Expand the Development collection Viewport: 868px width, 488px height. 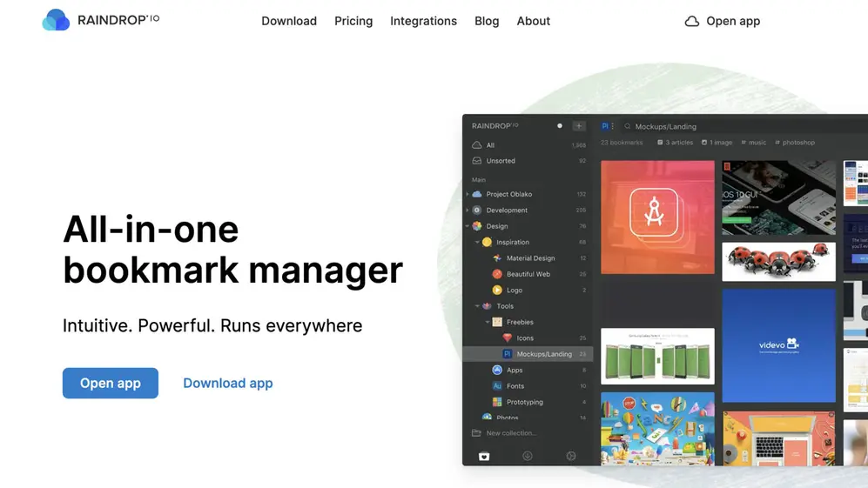468,211
